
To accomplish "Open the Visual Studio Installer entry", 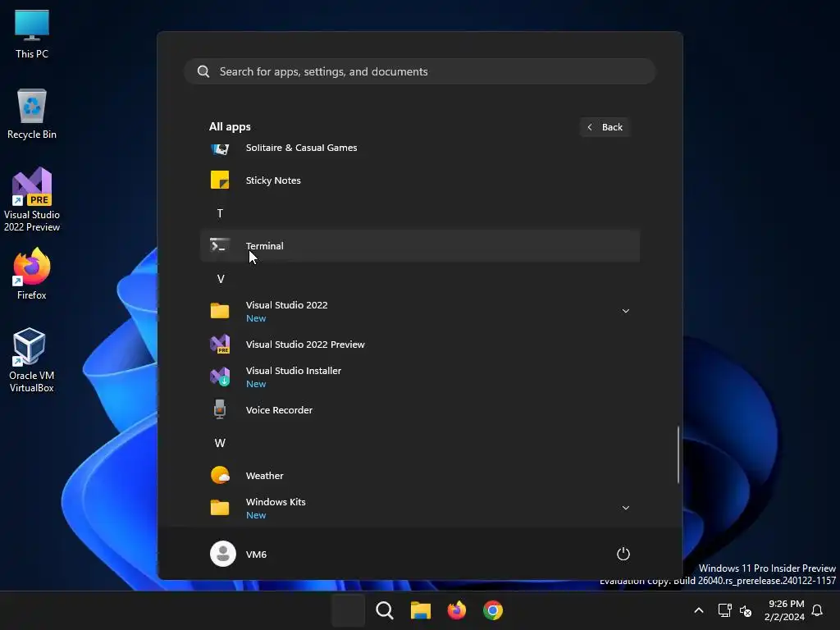I will pyautogui.click(x=420, y=377).
